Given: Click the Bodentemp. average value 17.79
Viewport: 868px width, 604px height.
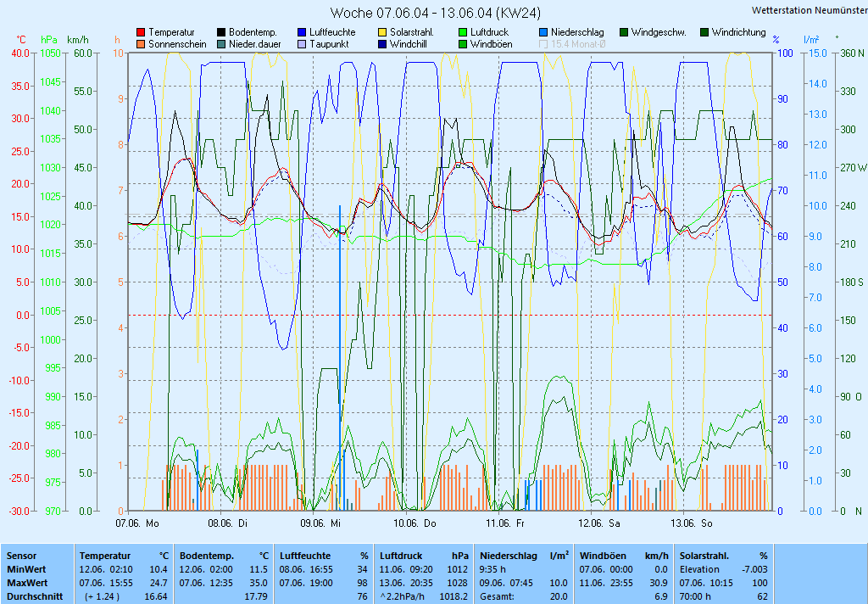Looking at the screenshot, I should (256, 597).
